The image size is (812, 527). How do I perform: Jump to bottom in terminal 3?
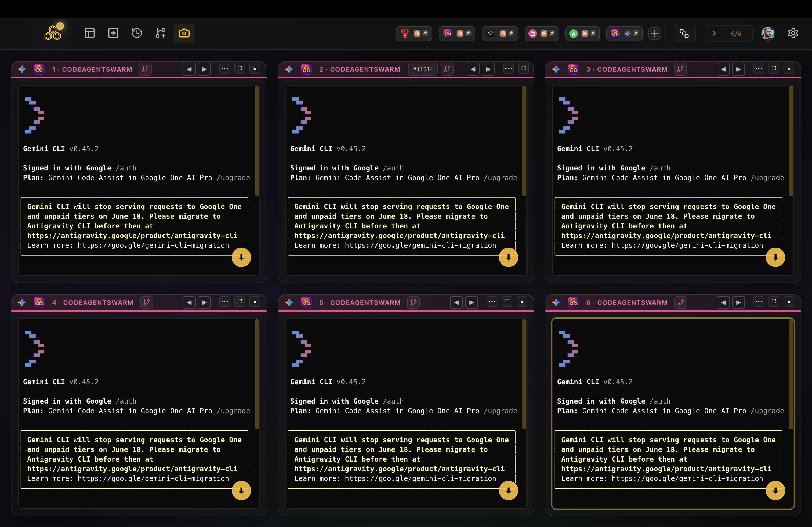pos(775,257)
